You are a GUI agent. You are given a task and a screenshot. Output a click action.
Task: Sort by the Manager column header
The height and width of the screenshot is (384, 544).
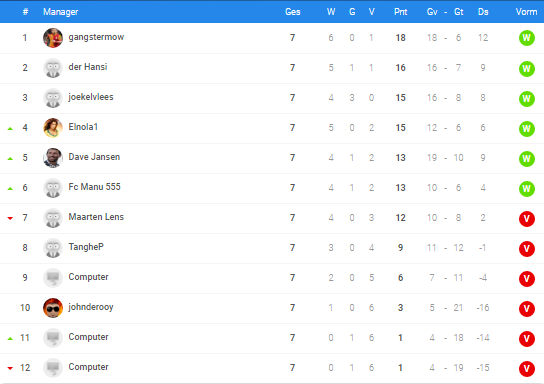[60, 12]
